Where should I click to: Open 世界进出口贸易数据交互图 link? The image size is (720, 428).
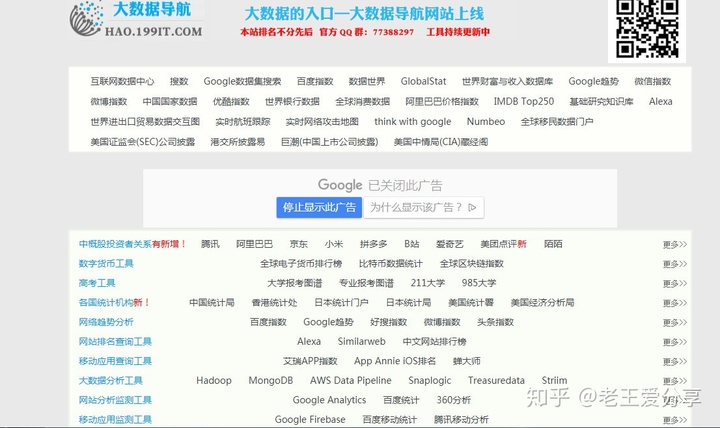click(x=145, y=122)
